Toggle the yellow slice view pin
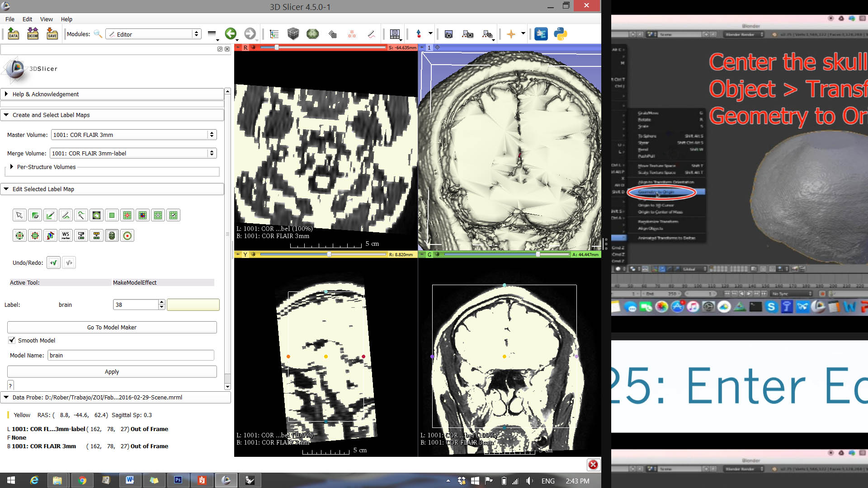 click(238, 254)
